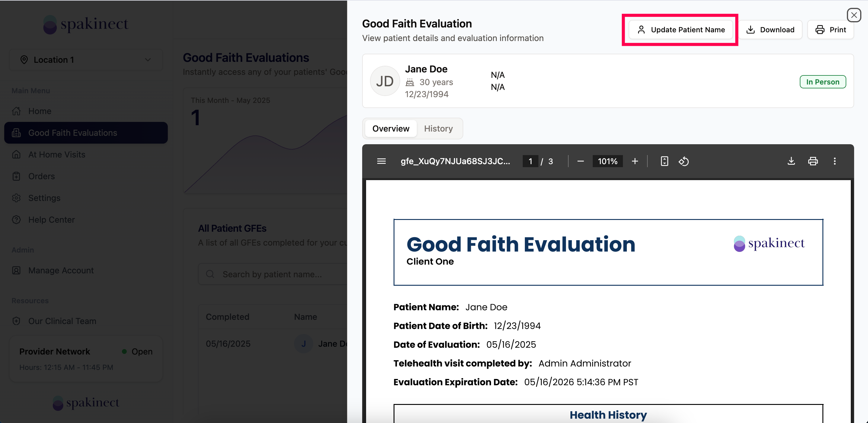Print the evaluation using the Print button

pyautogui.click(x=831, y=30)
